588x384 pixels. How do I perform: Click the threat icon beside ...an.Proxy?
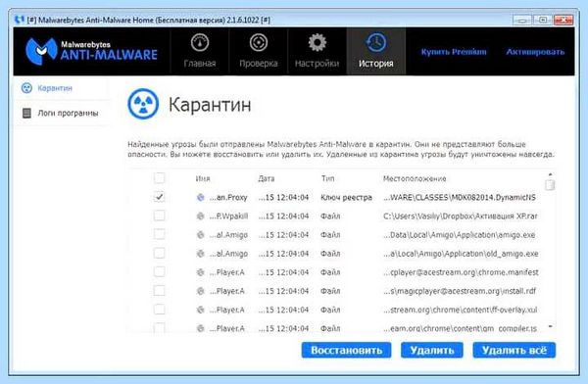click(201, 197)
